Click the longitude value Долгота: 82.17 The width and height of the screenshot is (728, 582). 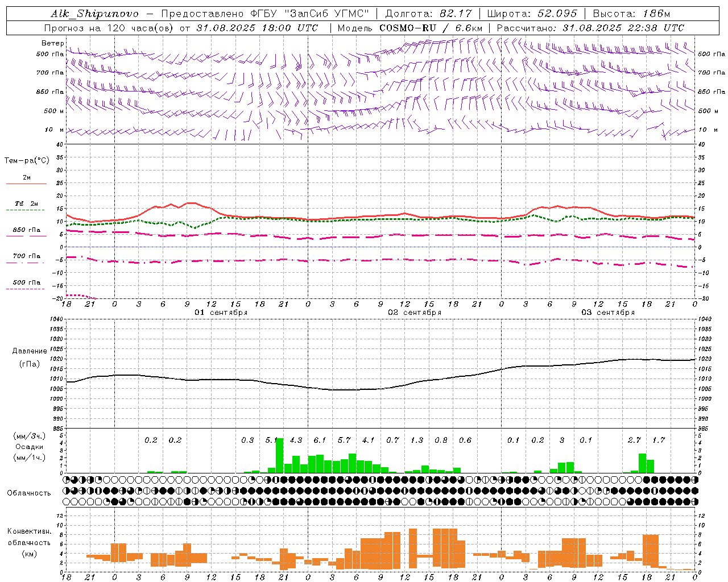coord(428,14)
